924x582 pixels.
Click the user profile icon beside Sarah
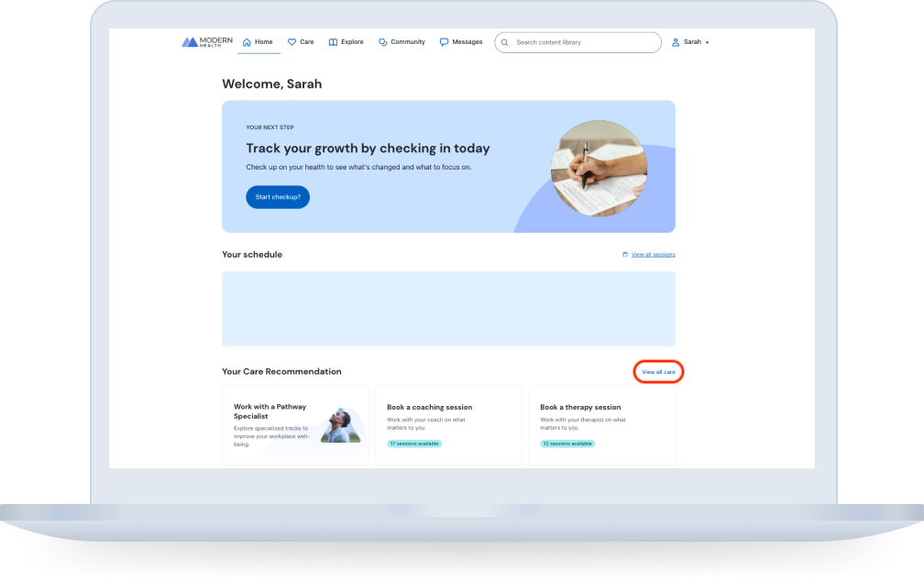point(676,42)
